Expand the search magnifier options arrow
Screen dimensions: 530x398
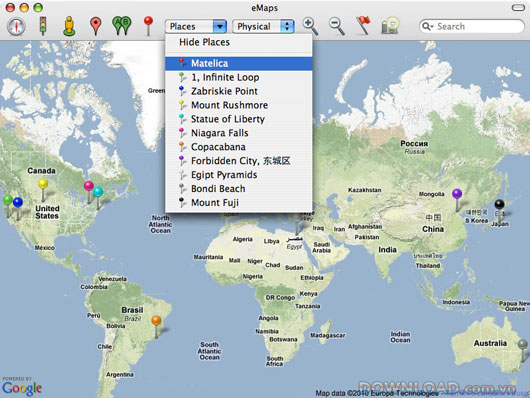(x=428, y=26)
